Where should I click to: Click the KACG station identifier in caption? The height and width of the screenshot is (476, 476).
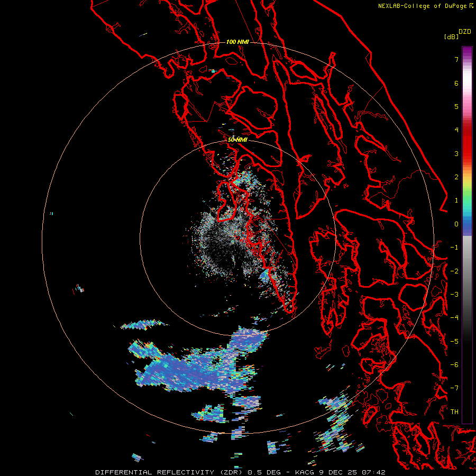[x=305, y=472]
